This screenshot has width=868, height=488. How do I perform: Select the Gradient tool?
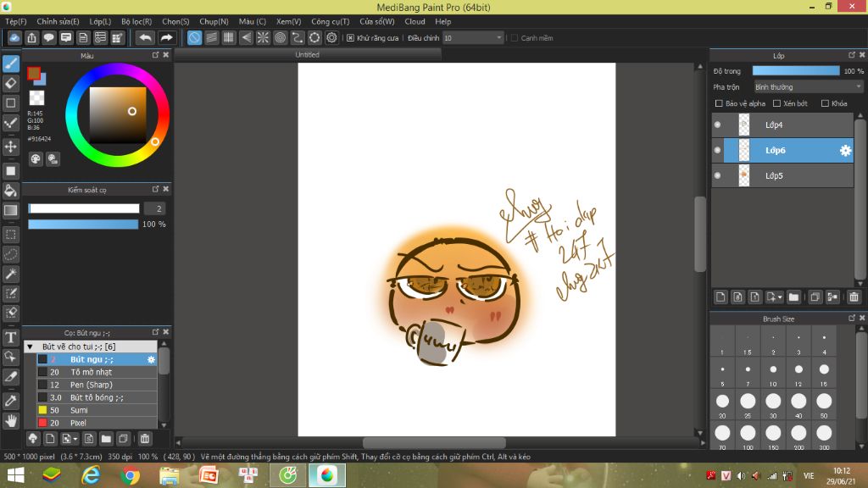(10, 210)
